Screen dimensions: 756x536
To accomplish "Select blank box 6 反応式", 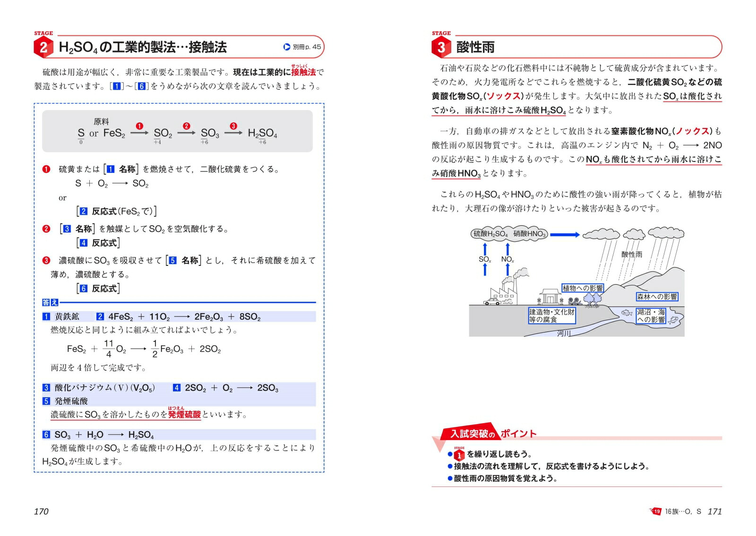I will (x=98, y=288).
